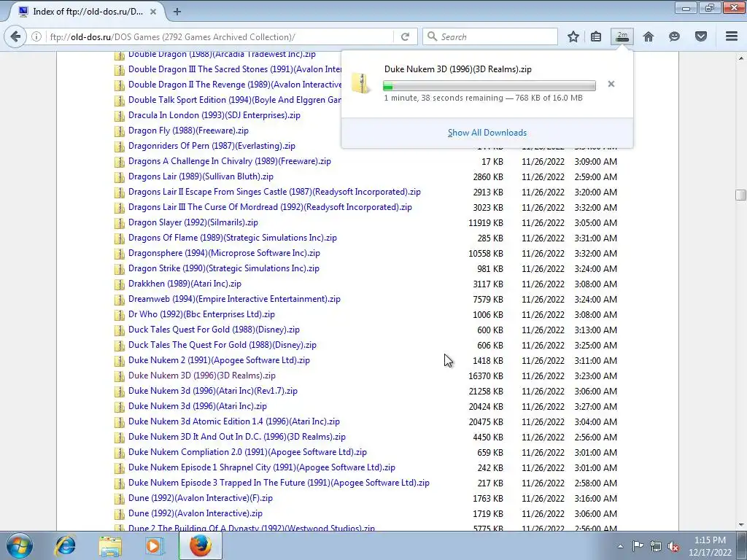Open Windows Explorer folder taskbar icon
747x560 pixels.
pyautogui.click(x=110, y=545)
